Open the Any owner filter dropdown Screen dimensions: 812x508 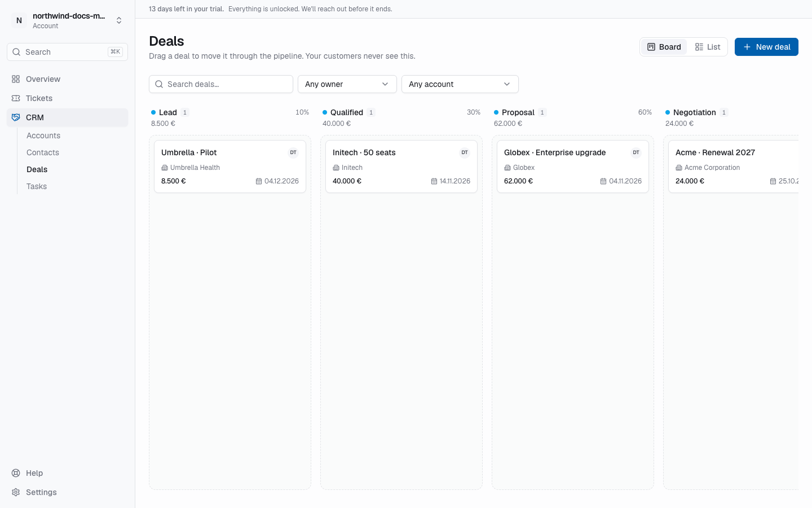[x=347, y=84]
